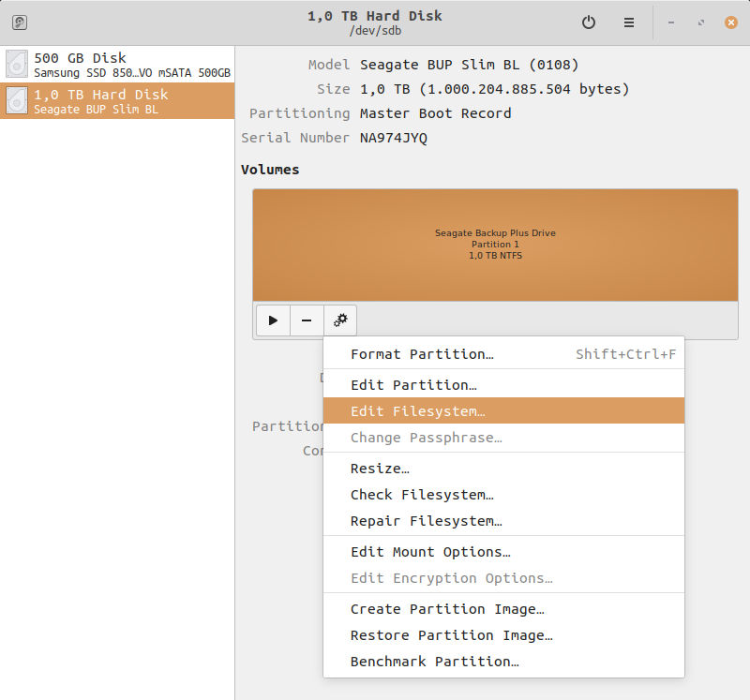
Task: Open Edit Mount Options…
Action: (503, 552)
